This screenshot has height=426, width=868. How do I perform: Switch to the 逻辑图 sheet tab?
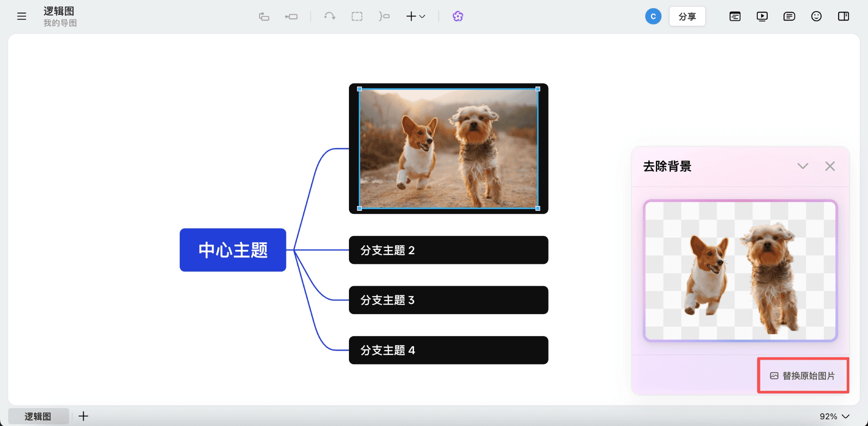coord(38,416)
